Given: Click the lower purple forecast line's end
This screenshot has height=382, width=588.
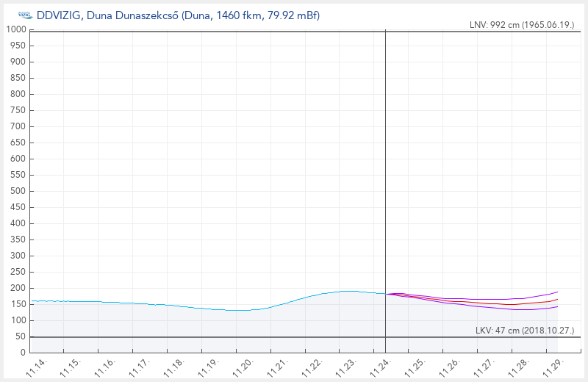Looking at the screenshot, I should 557,307.
